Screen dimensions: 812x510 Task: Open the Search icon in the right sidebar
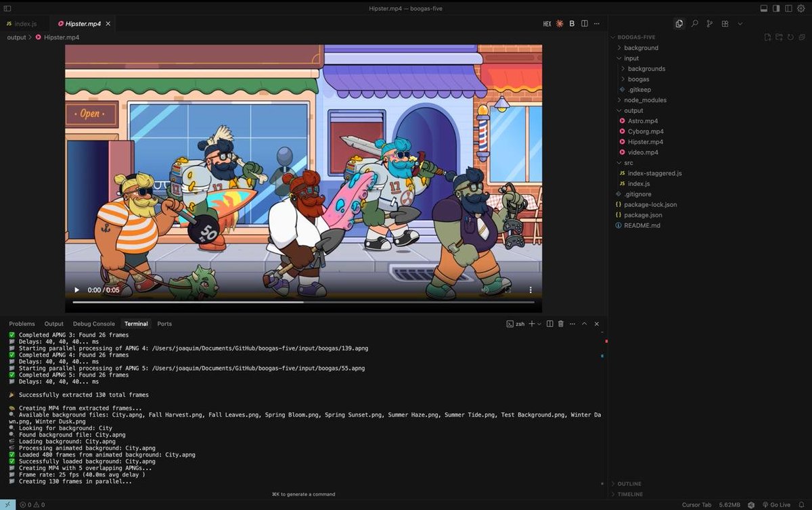pos(694,23)
